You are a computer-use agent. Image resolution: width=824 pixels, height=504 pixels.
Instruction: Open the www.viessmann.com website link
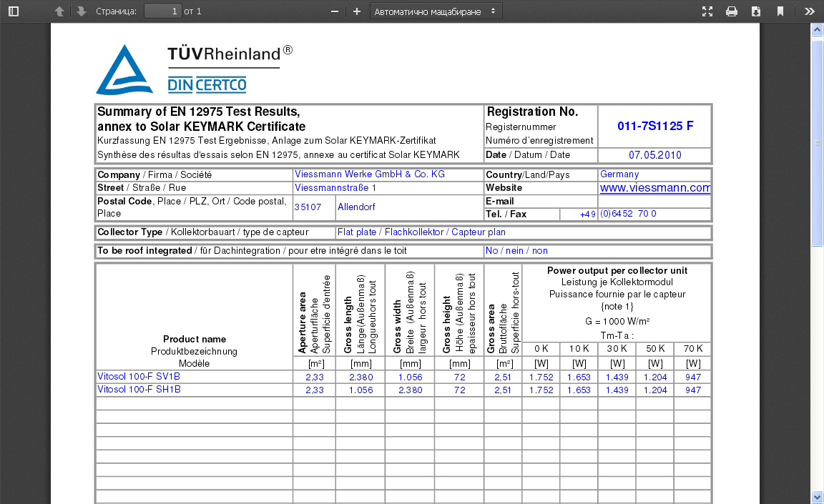coord(654,188)
